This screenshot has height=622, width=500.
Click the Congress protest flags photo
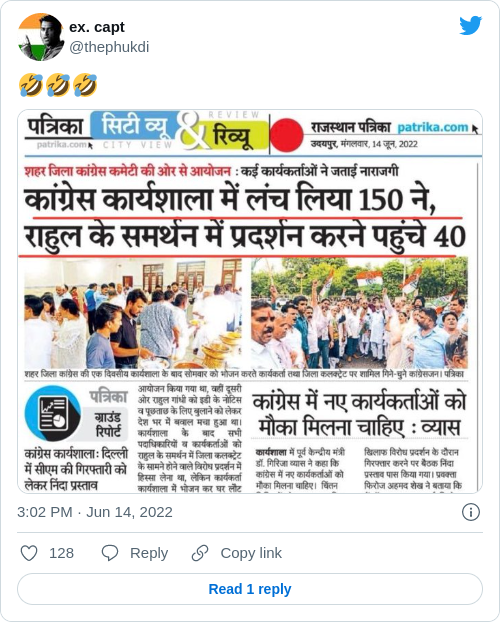359,313
